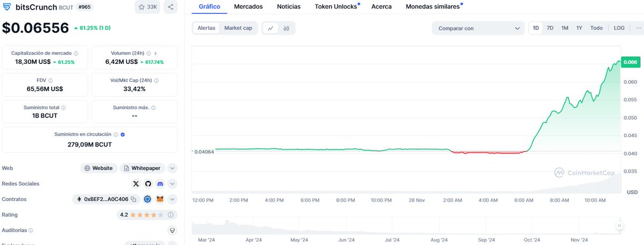Click the 0.066 current price label
The width and height of the screenshot is (644, 245).
coord(630,62)
